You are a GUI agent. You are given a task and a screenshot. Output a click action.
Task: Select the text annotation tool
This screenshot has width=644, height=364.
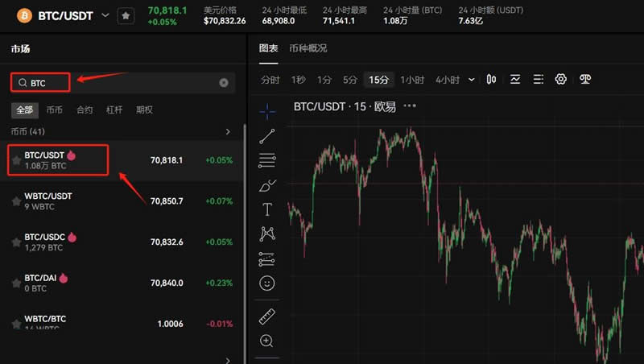[267, 209]
